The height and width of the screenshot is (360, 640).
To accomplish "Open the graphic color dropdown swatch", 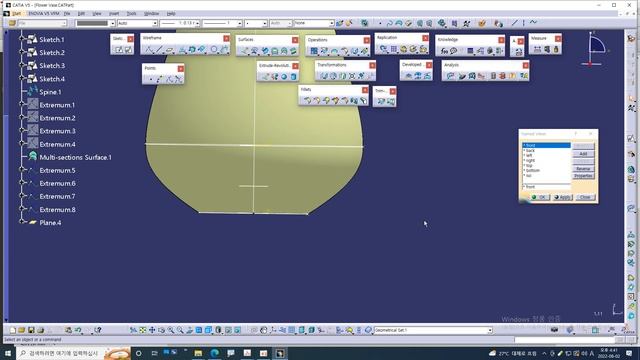I will [112, 23].
